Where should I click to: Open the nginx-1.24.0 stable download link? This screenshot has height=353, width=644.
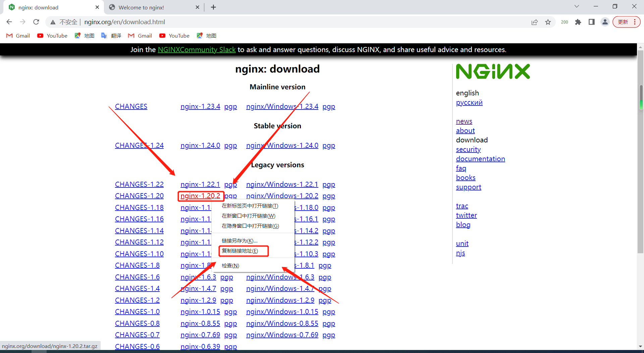(200, 145)
